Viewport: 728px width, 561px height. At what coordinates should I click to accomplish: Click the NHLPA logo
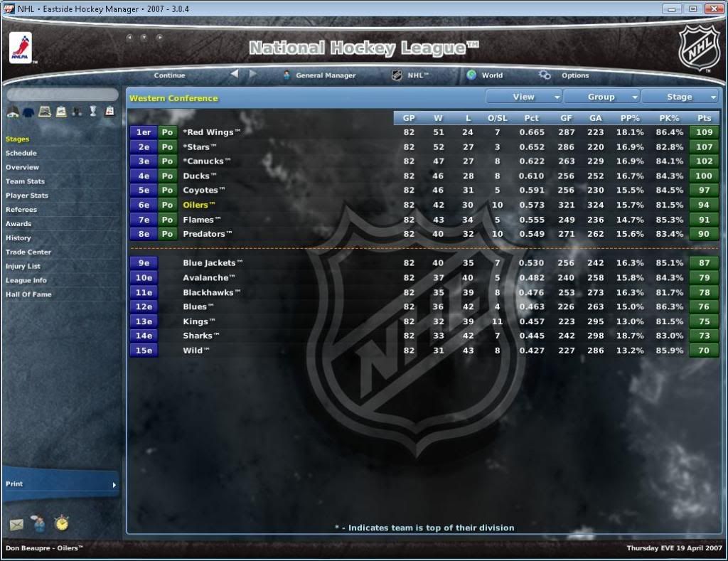click(x=21, y=48)
